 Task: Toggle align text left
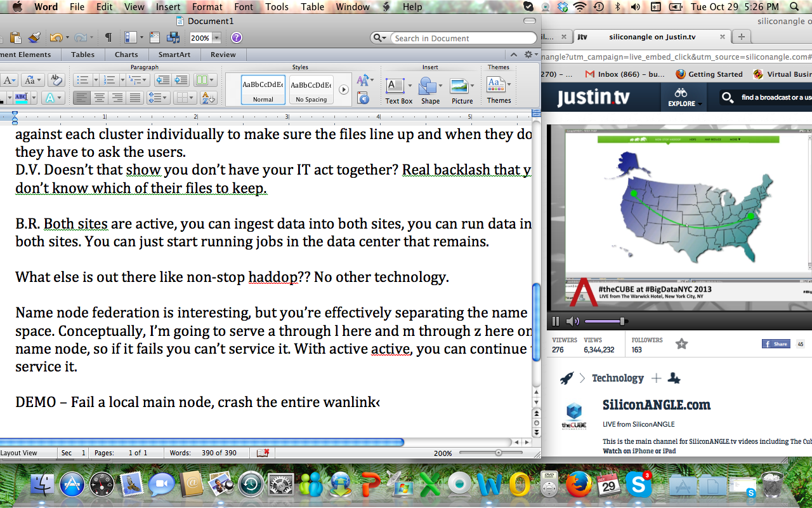click(x=82, y=98)
